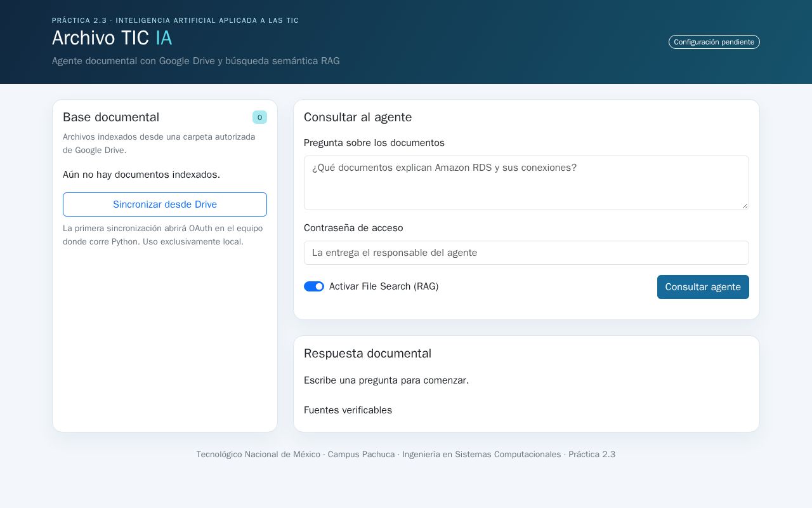The image size is (812, 508).
Task: Click the Activar File Search (RAG) label
Action: point(384,286)
